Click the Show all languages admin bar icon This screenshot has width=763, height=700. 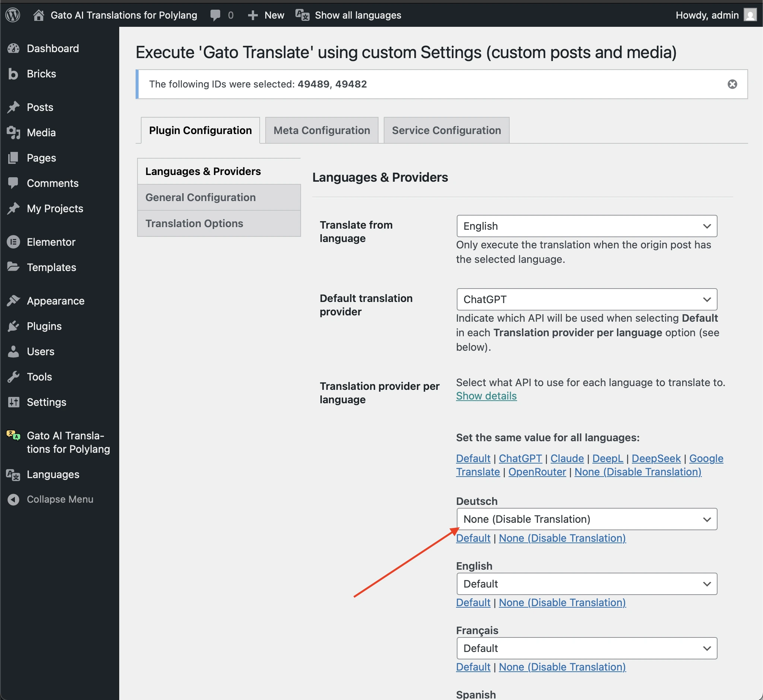[x=301, y=15]
